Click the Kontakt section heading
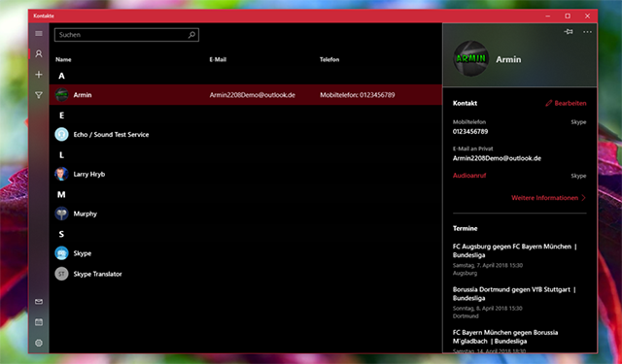 point(465,103)
